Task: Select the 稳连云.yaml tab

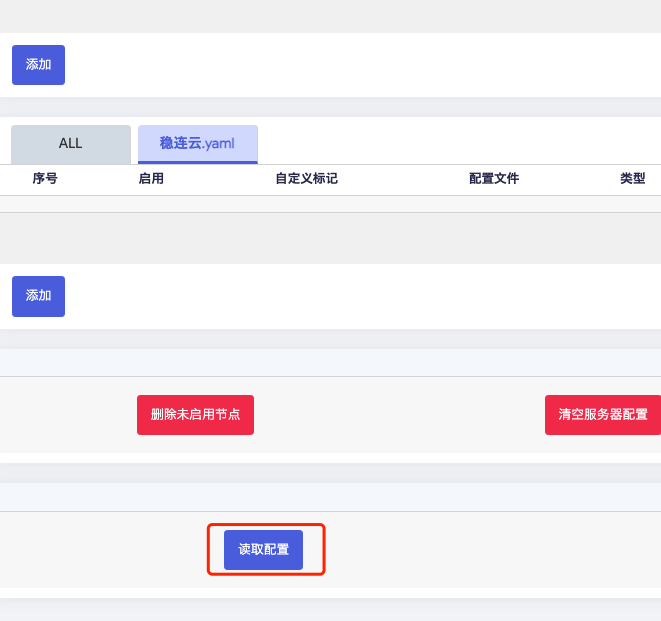Action: click(197, 144)
